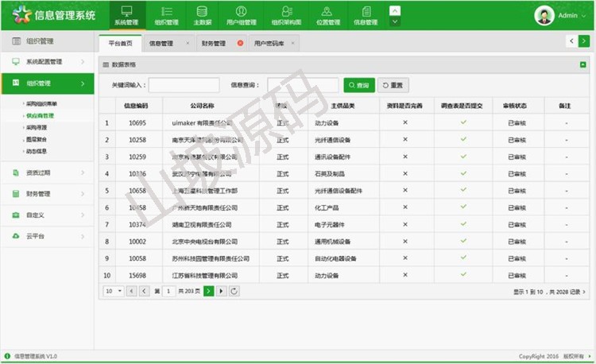Click the 重置 reset button
This screenshot has height=364, width=596.
(x=393, y=85)
